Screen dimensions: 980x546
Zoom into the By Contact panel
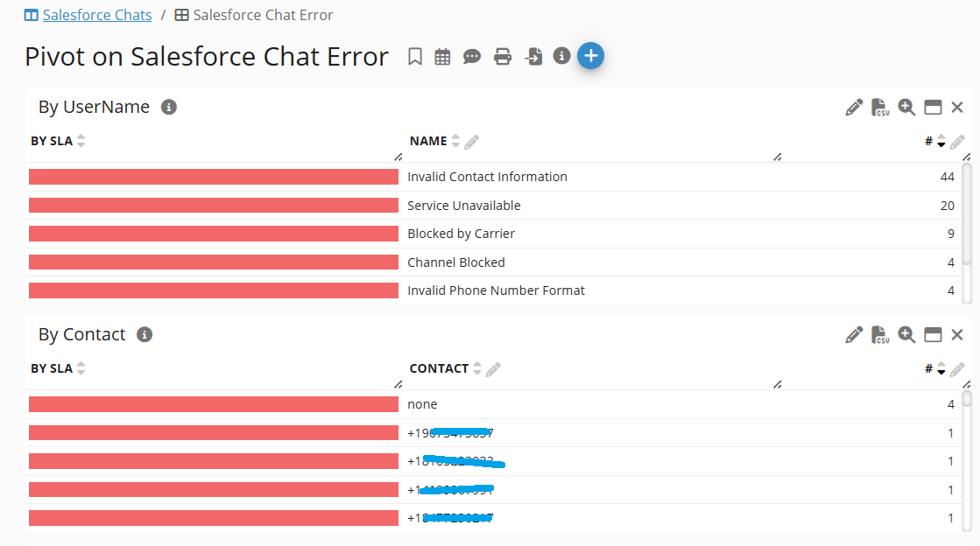click(906, 335)
